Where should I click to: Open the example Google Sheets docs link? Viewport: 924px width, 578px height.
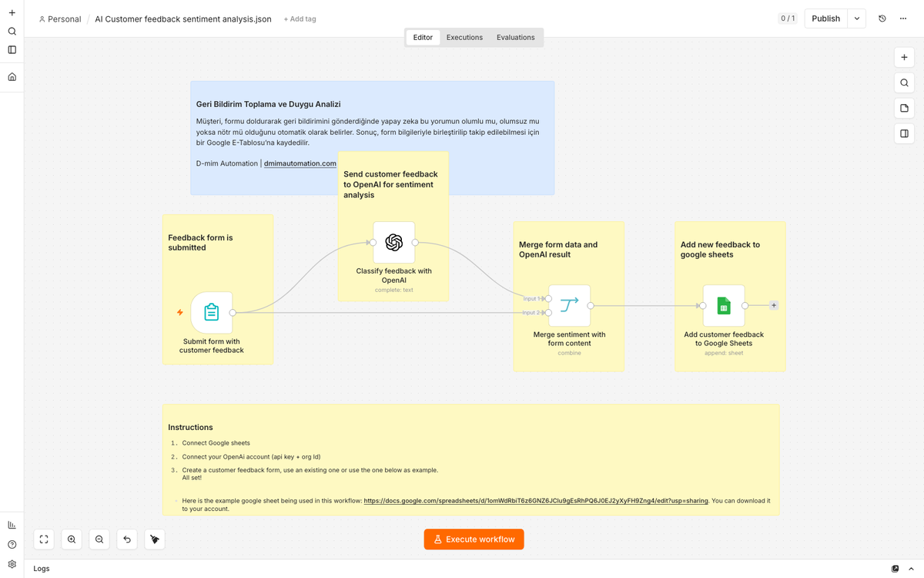click(536, 501)
